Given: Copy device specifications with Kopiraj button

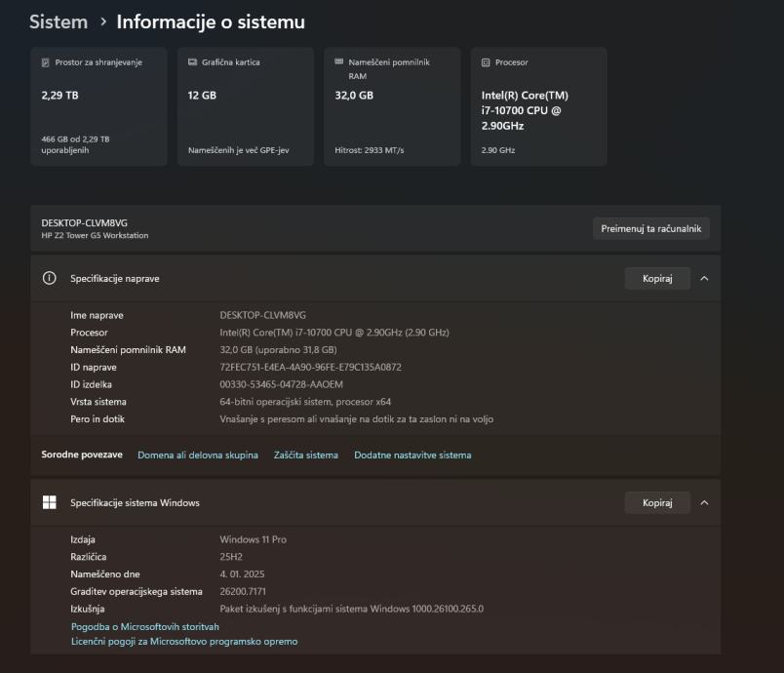Looking at the screenshot, I should tap(657, 279).
